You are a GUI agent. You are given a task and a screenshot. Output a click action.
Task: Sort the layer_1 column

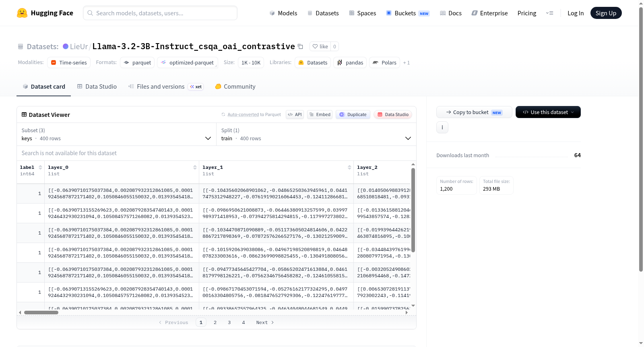(349, 167)
